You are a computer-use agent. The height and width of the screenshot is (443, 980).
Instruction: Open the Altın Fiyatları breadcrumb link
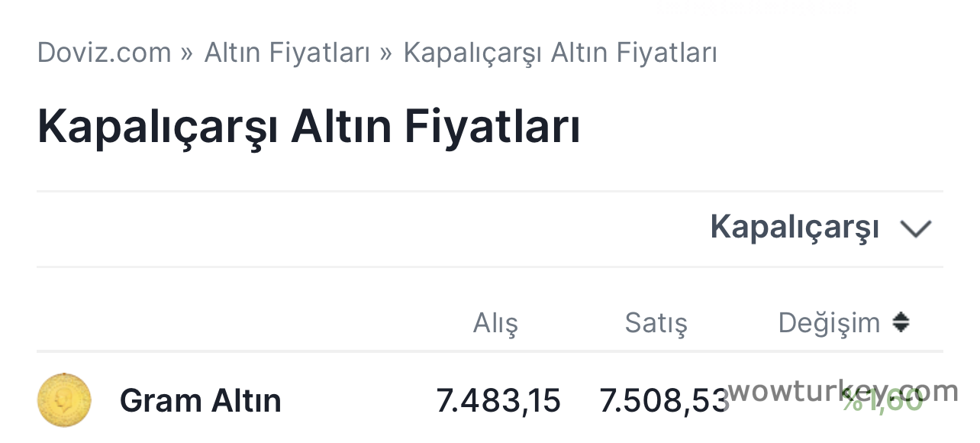(x=287, y=53)
